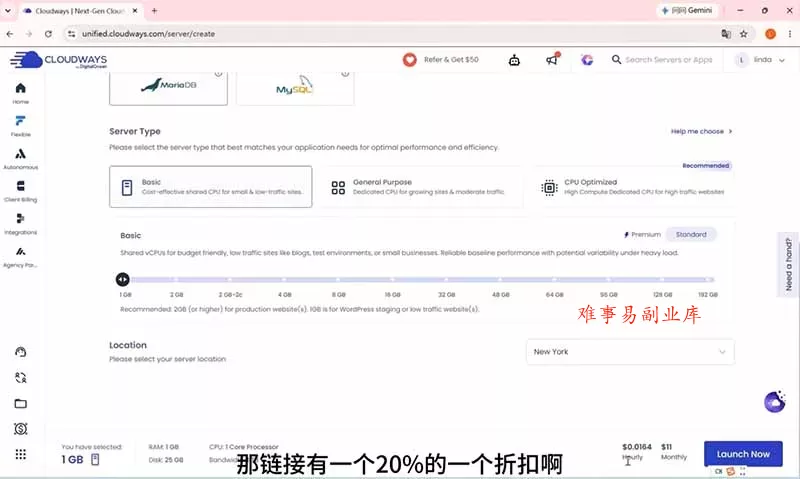This screenshot has width=800, height=479.
Task: Switch to Premium tier toggle
Action: coord(642,235)
